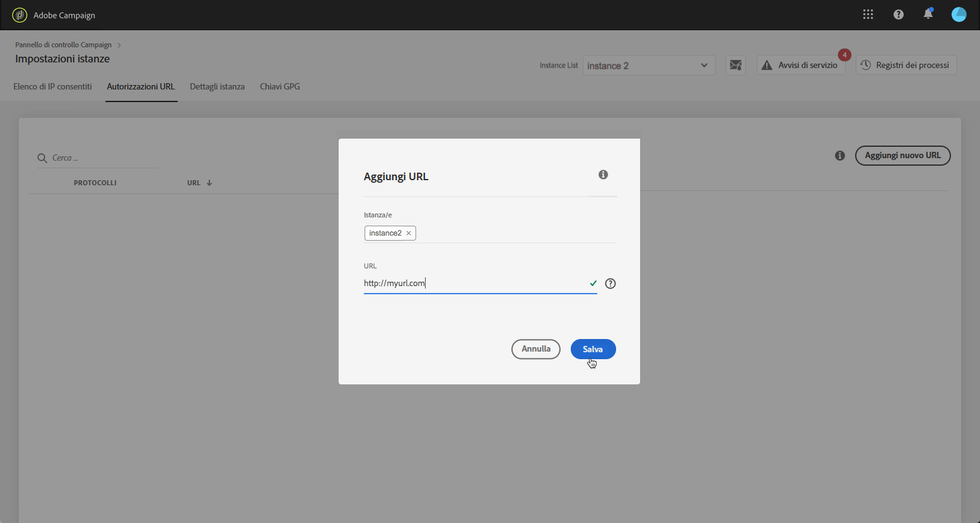Click the Impostazioni istanze page title

point(62,59)
